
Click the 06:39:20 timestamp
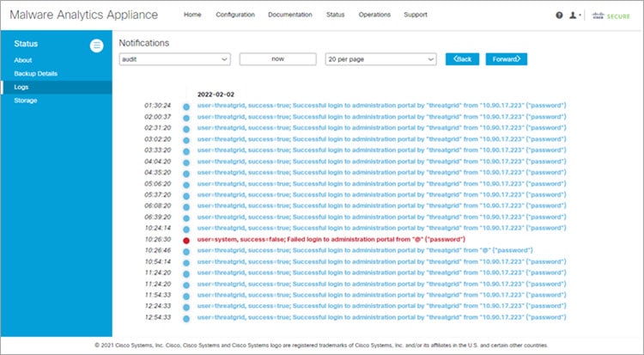(x=157, y=217)
